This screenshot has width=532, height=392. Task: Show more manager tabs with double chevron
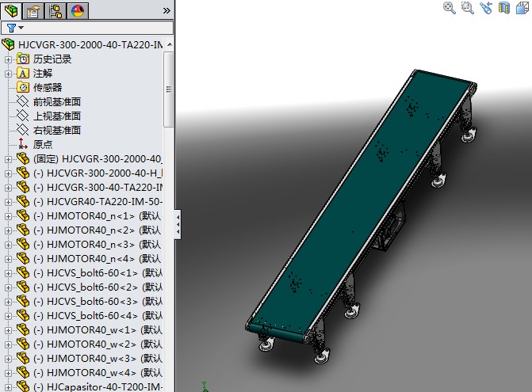click(x=166, y=10)
